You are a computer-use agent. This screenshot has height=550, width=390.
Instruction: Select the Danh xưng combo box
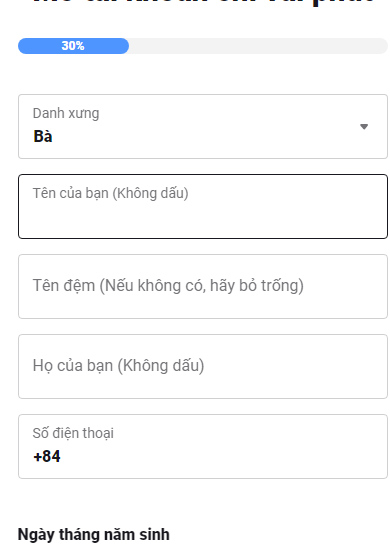tap(203, 126)
